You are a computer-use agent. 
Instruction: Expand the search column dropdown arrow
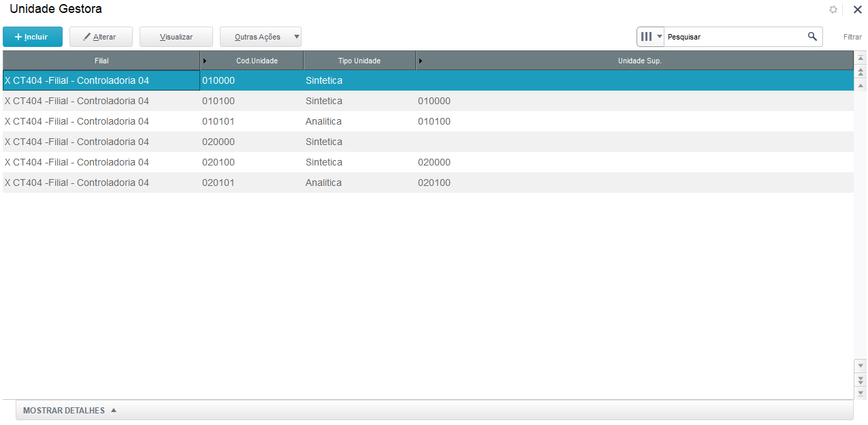tap(660, 37)
